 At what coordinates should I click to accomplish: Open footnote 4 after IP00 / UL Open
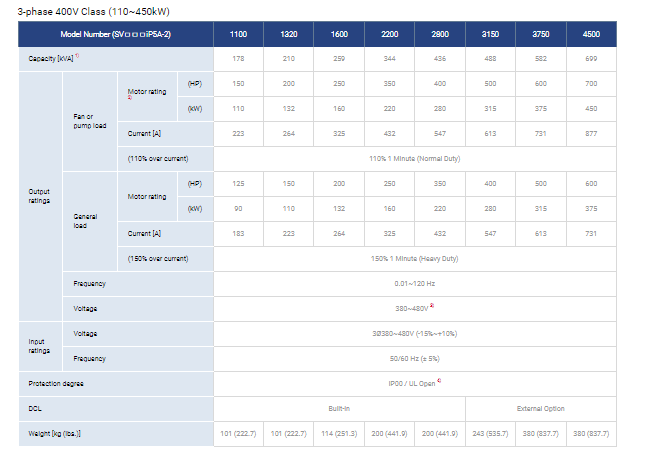tap(438, 381)
